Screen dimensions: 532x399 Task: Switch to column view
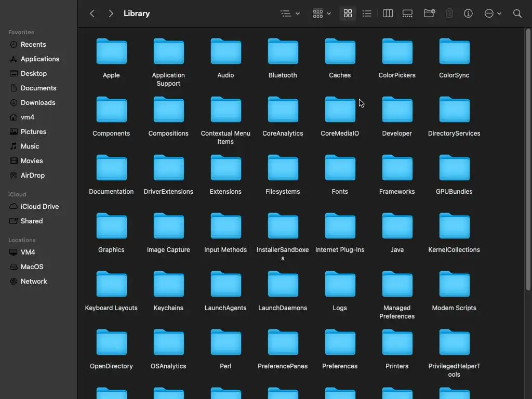[x=388, y=14]
